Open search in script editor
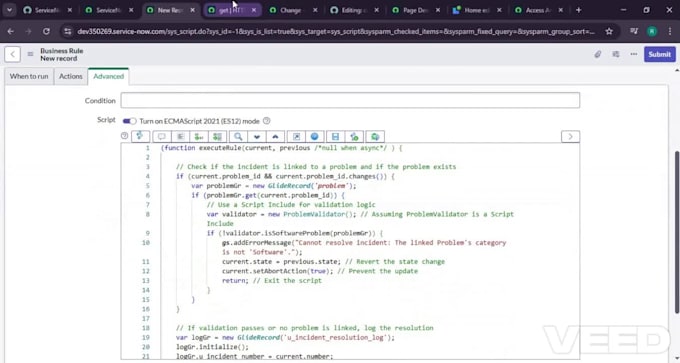 click(x=238, y=137)
